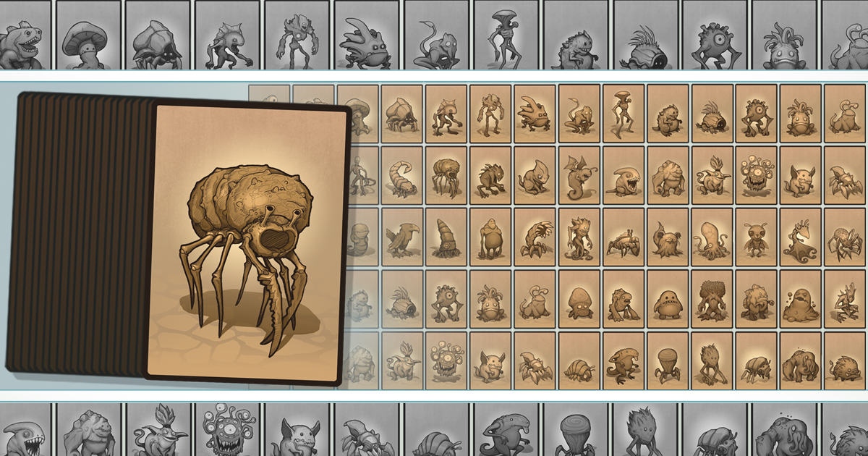Pick the tan round toothy blob card

tap(668, 298)
